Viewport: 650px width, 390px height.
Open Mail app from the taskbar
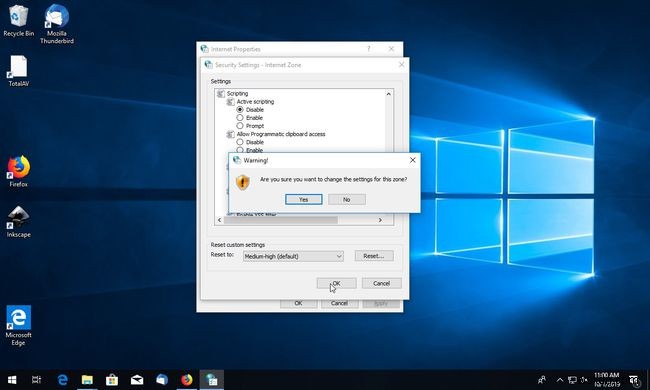coord(137,380)
